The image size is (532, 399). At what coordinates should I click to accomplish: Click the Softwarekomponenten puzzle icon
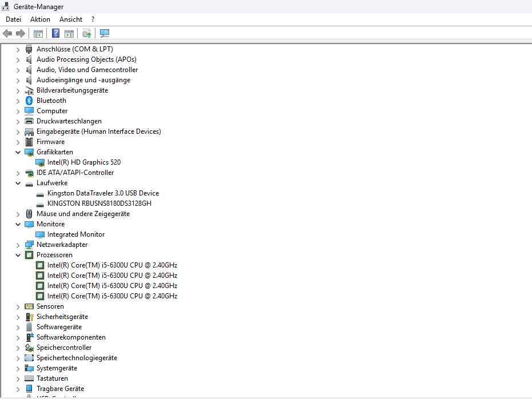tap(30, 337)
